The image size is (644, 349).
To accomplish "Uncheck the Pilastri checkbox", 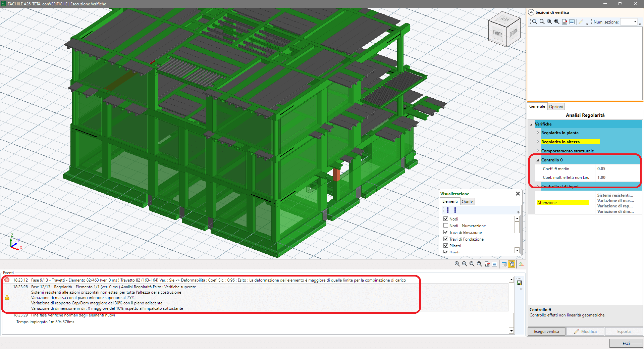I will point(446,246).
